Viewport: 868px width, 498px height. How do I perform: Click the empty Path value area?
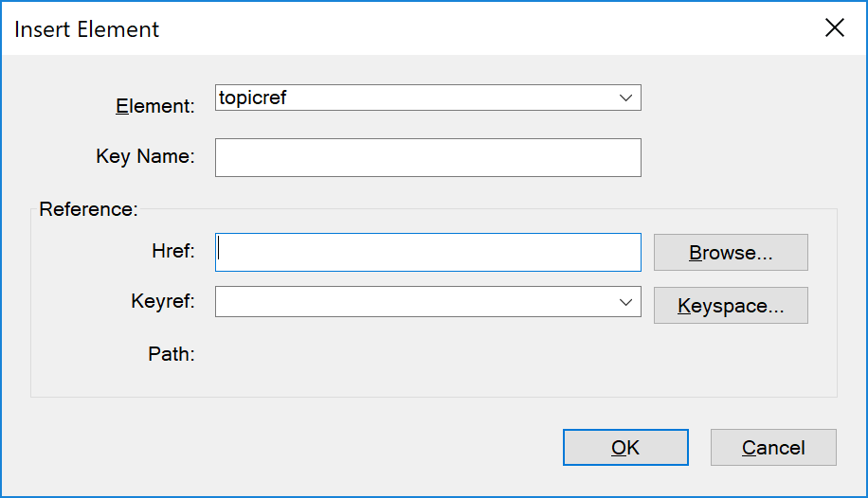tap(426, 355)
